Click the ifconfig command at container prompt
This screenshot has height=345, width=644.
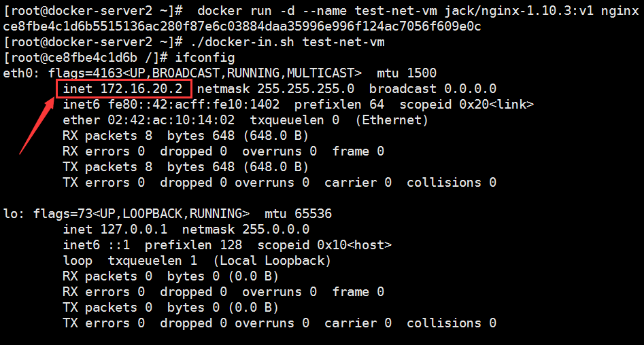coord(205,58)
